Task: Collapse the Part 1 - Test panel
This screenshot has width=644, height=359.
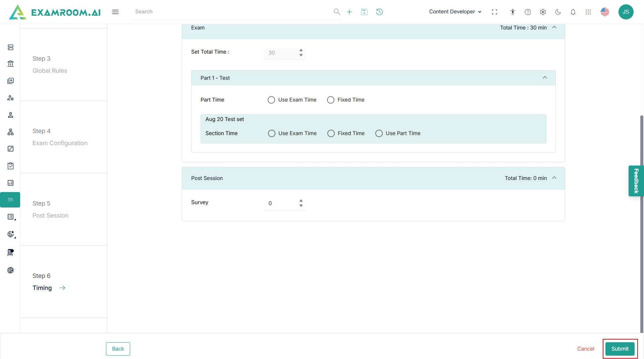Action: 545,78
